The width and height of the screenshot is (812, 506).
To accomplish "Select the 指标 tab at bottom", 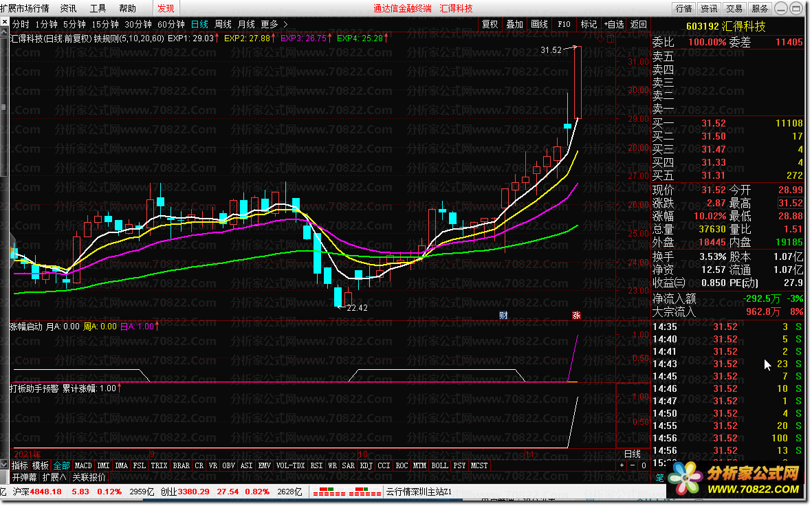I will click(x=20, y=465).
